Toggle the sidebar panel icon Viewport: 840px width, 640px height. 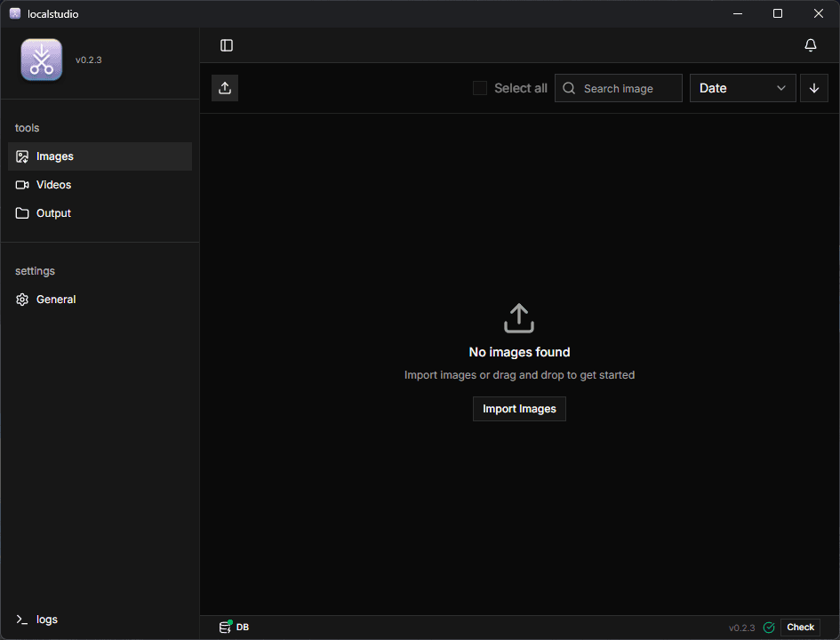[x=227, y=45]
